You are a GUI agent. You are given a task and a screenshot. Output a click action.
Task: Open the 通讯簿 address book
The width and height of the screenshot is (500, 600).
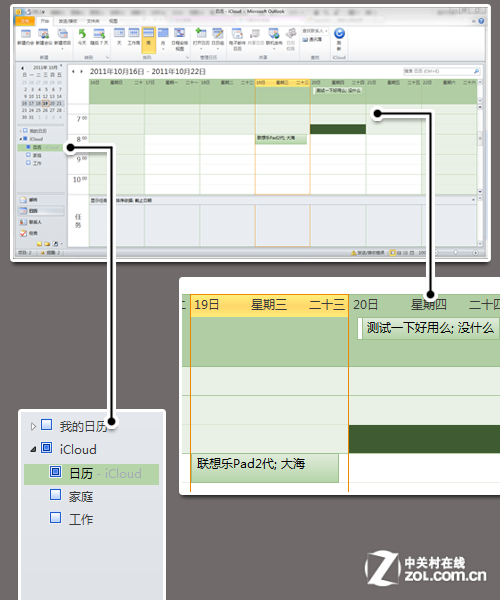(x=312, y=39)
